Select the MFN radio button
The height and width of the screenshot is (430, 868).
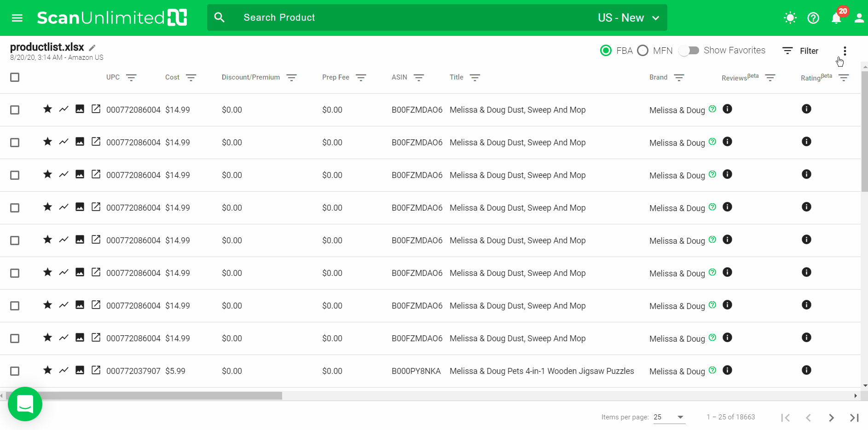click(643, 51)
